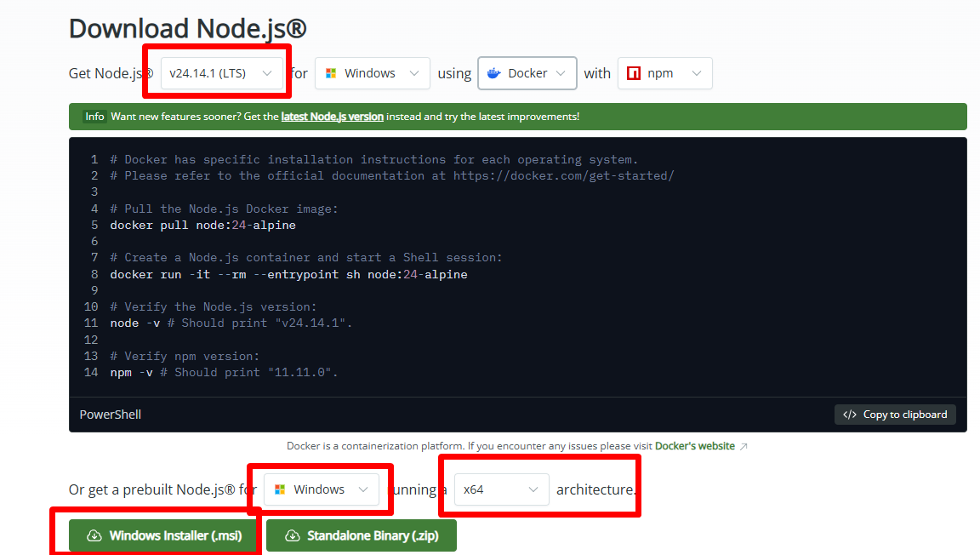The image size is (980, 555).
Task: Open the Windows OS dropdown in the top row
Action: 372,73
